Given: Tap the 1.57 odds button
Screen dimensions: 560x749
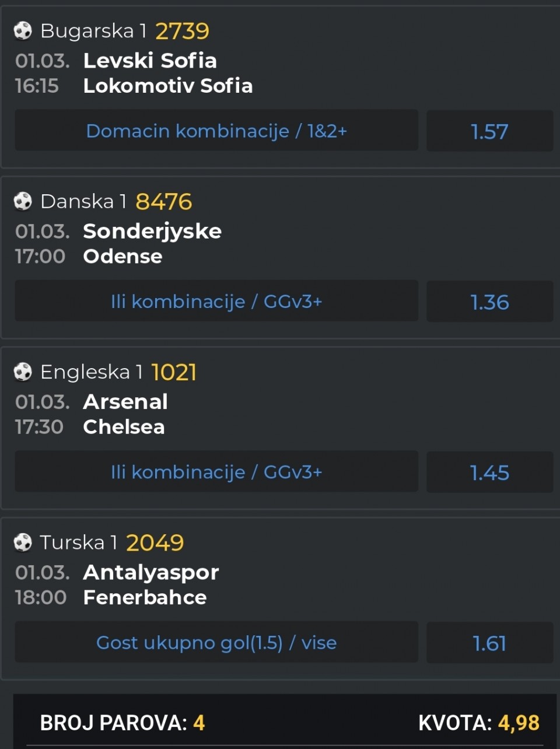Looking at the screenshot, I should pyautogui.click(x=489, y=131).
